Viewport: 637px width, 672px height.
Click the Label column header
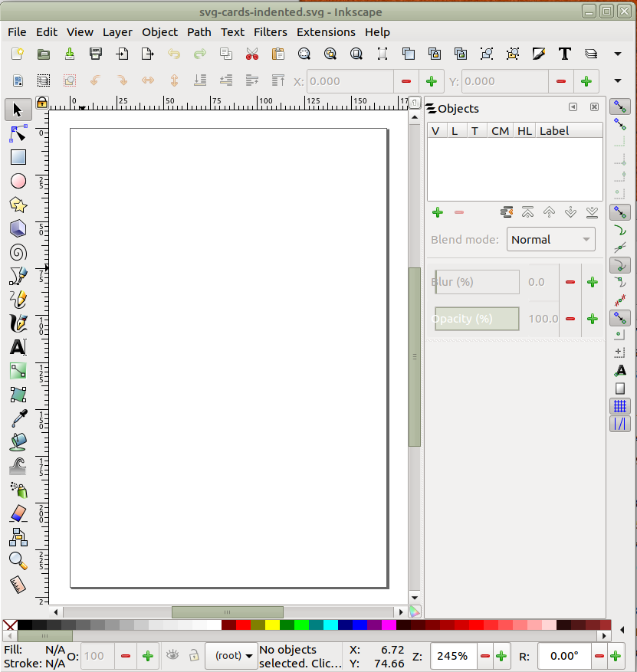(569, 131)
